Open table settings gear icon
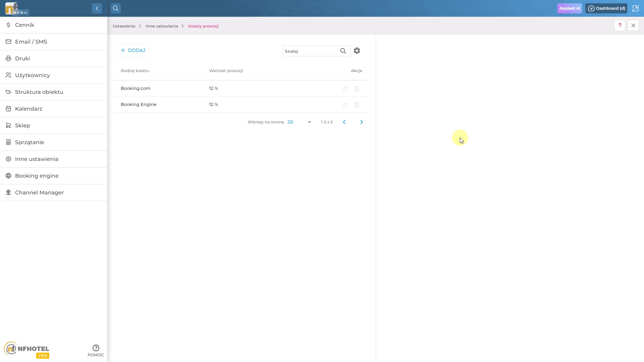 point(357,51)
